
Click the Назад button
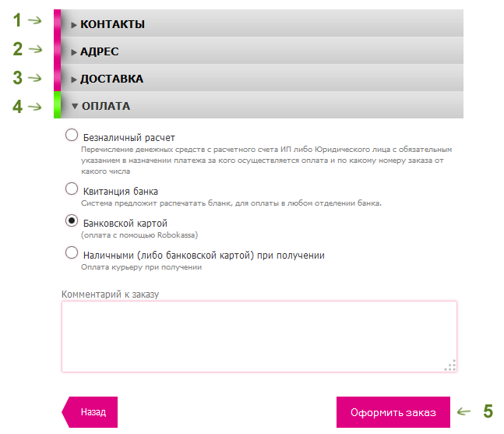tap(90, 412)
